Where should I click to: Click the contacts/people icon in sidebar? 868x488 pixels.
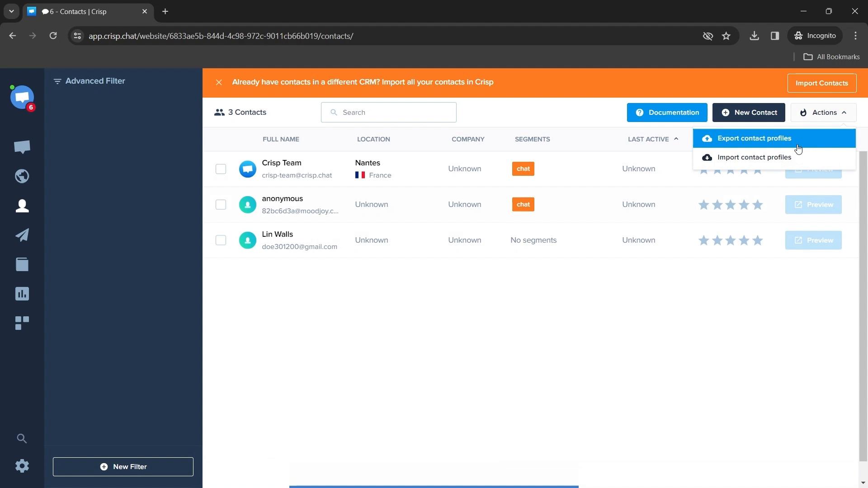[x=22, y=205]
